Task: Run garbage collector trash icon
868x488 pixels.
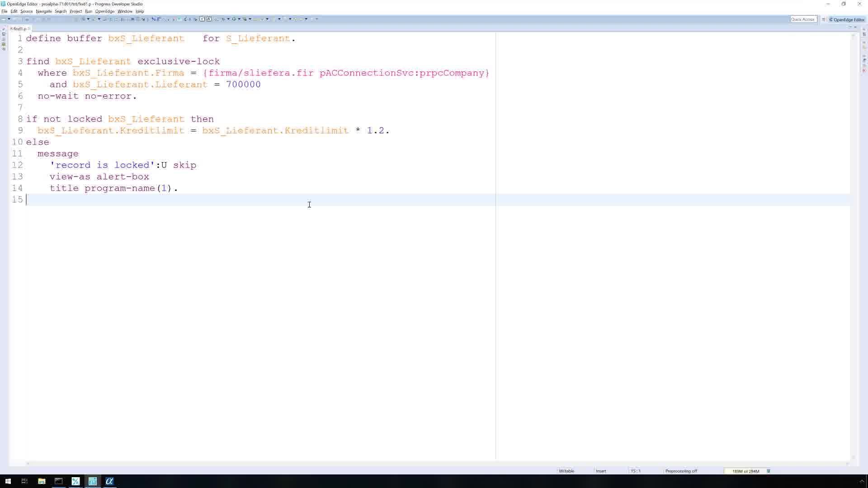Action: pyautogui.click(x=769, y=471)
